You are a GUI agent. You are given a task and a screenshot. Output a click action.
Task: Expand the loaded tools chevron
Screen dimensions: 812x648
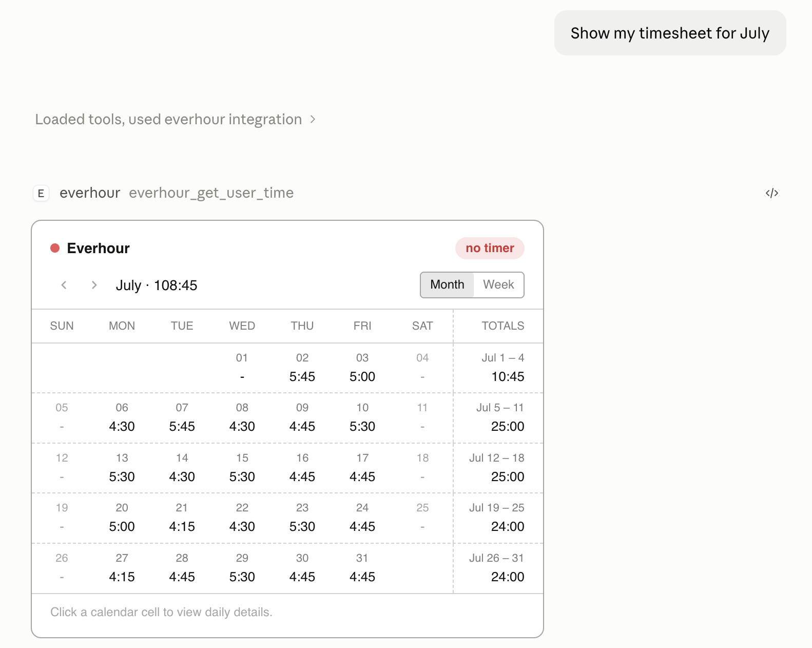pos(313,120)
